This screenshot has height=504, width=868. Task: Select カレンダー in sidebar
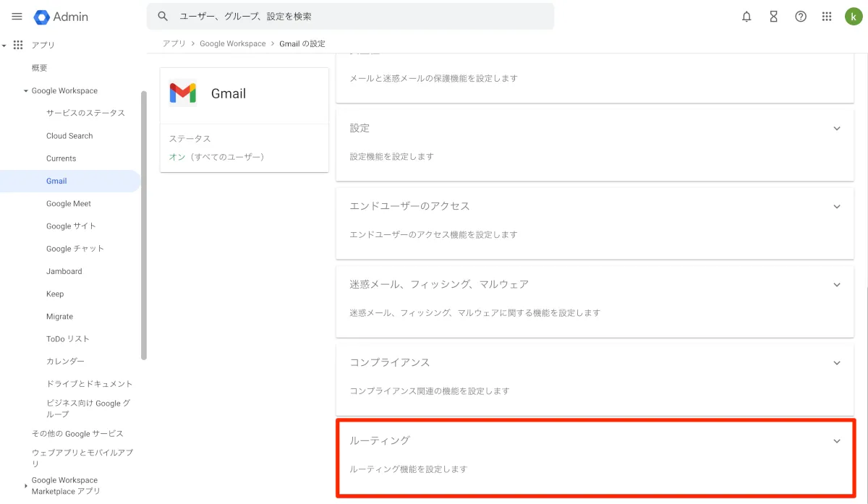[65, 362]
